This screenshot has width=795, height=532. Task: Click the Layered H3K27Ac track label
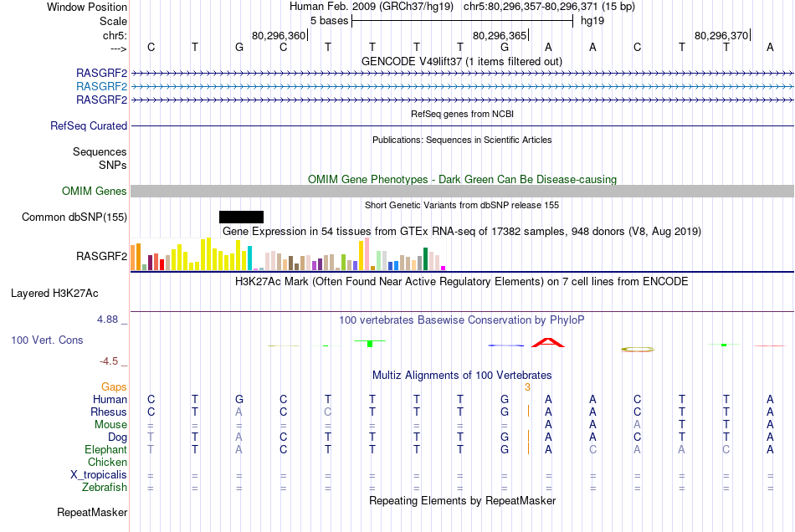(x=54, y=293)
